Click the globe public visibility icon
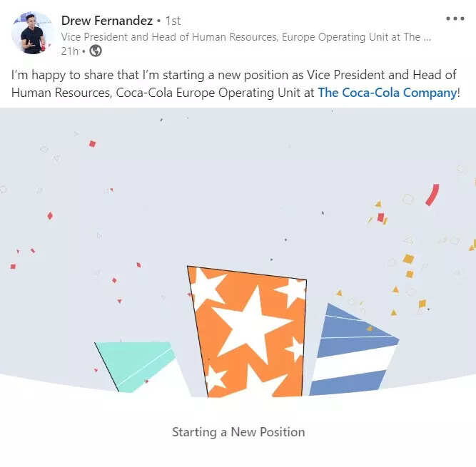This screenshot has width=476, height=467. point(96,51)
